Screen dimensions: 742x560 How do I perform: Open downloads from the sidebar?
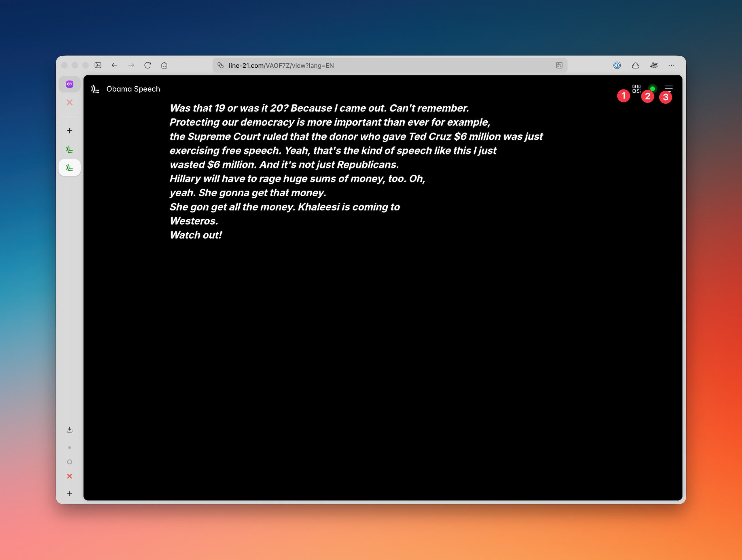pyautogui.click(x=69, y=429)
